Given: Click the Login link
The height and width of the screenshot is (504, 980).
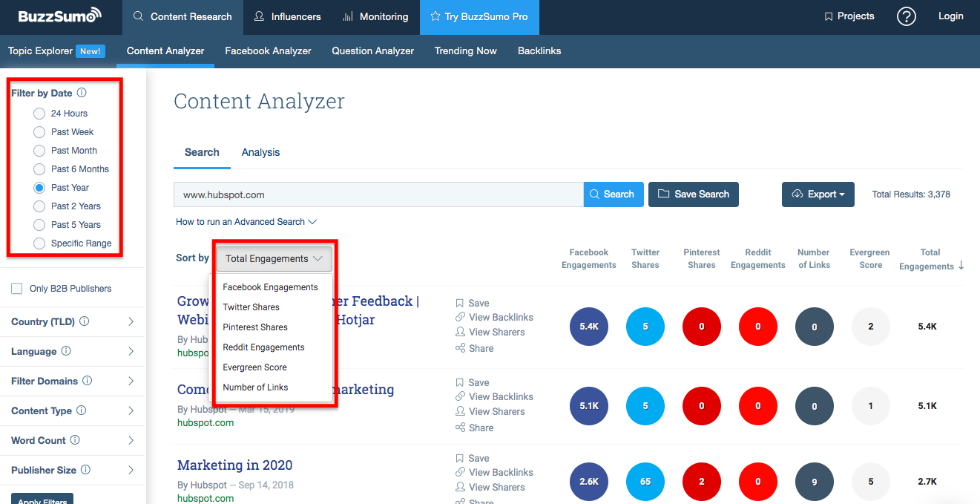Looking at the screenshot, I should point(950,16).
